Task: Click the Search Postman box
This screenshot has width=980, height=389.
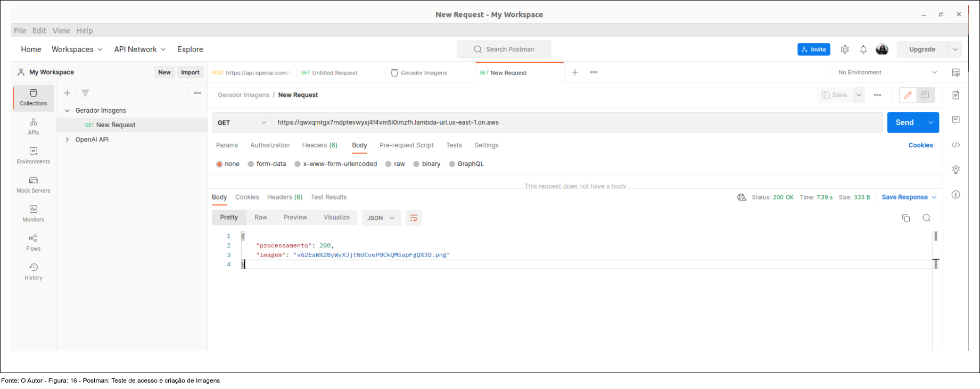Action: (504, 49)
